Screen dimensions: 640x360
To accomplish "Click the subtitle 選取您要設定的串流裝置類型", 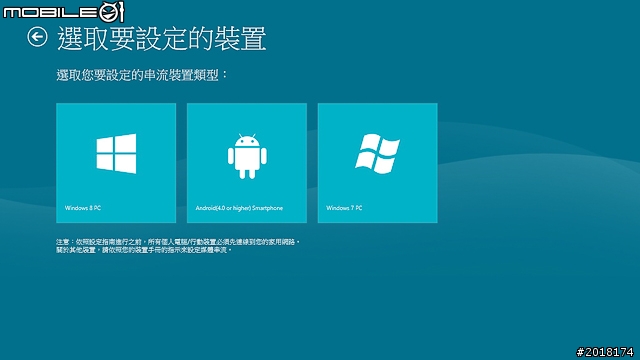I will coord(142,75).
